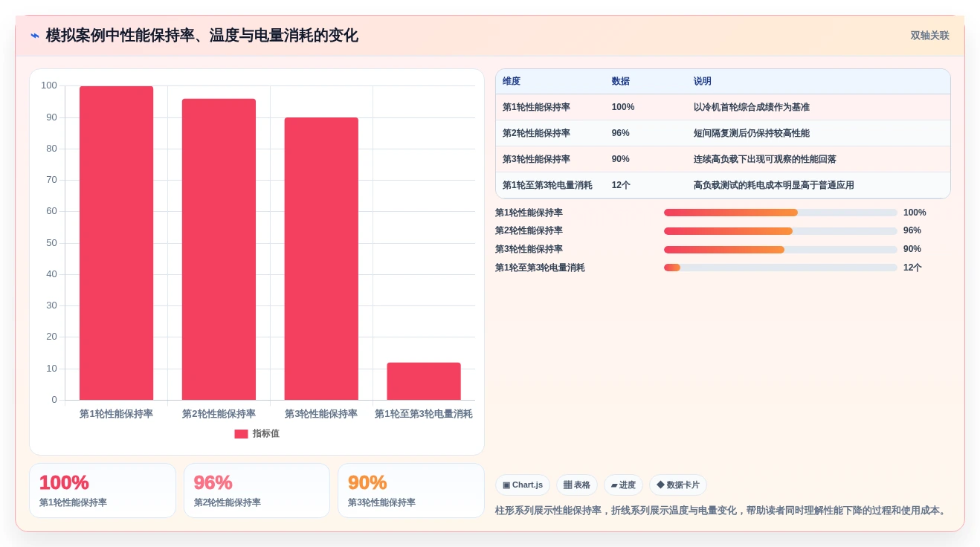
Task: Click the 12个 value beside the progress bar
Action: pos(912,268)
